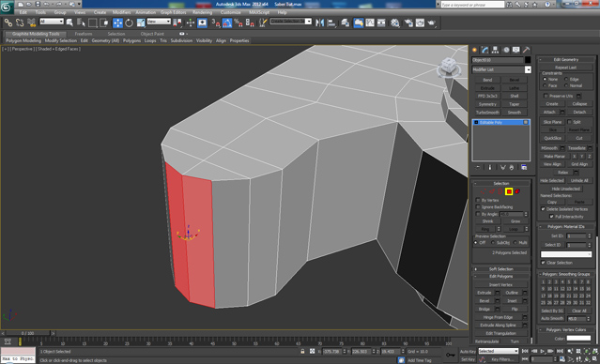Toggle the Window/Crossing selection icon
Viewport: 600px width, 364px height.
coord(104,23)
